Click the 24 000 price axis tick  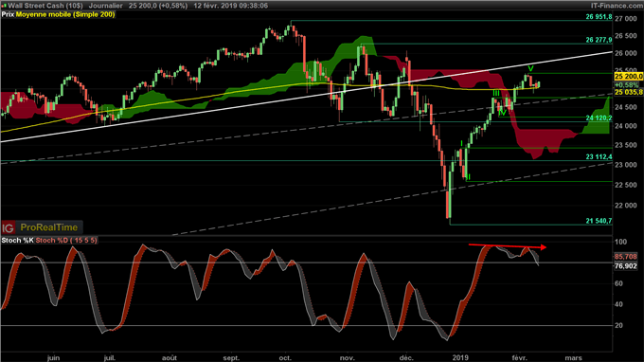[625, 126]
